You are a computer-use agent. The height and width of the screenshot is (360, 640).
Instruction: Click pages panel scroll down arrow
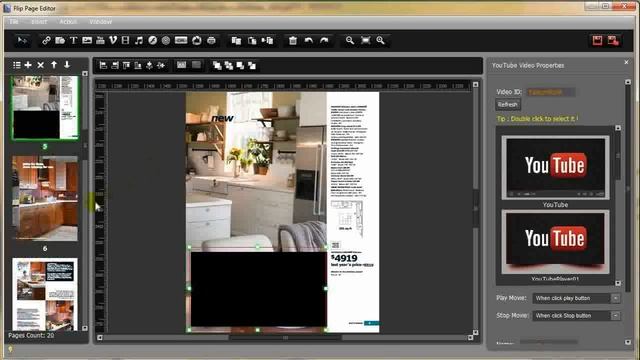[x=84, y=328]
